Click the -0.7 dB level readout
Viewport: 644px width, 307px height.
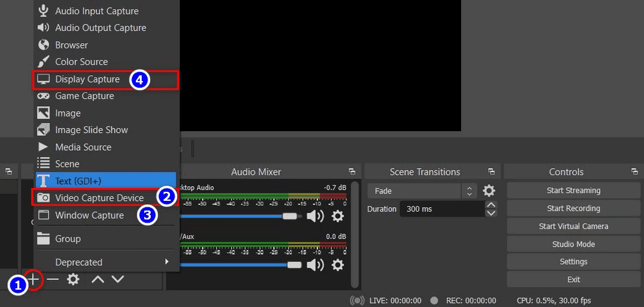pyautogui.click(x=335, y=187)
